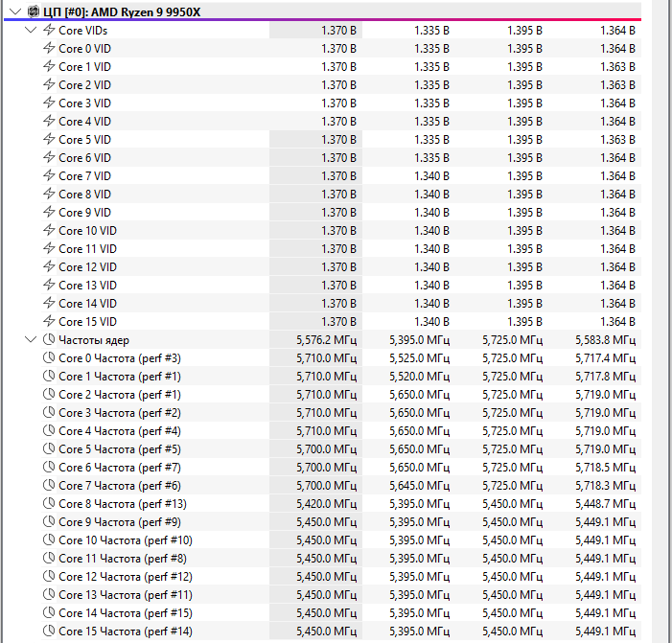
Task: Click the voltage icon for Core 12 VID
Action: pyautogui.click(x=49, y=266)
